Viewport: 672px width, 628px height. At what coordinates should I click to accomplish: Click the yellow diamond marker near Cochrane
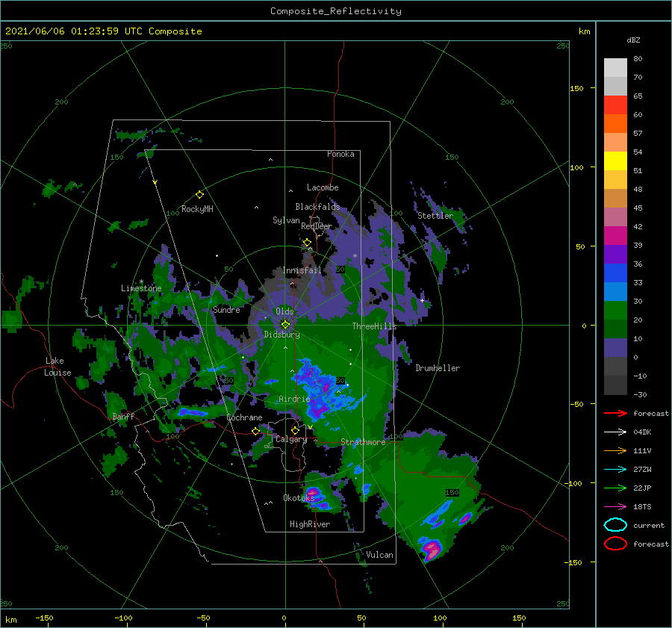click(256, 431)
